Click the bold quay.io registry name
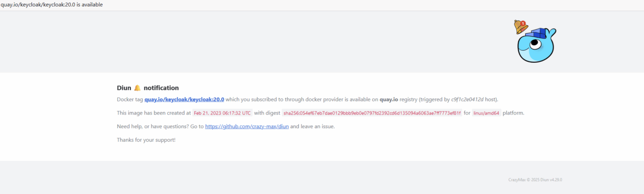Image resolution: width=644 pixels, height=194 pixels. [389, 100]
